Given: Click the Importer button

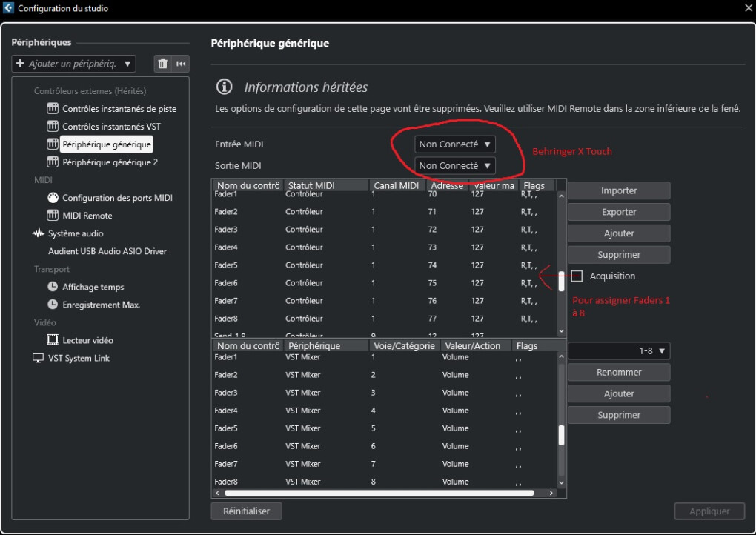Looking at the screenshot, I should pos(619,190).
